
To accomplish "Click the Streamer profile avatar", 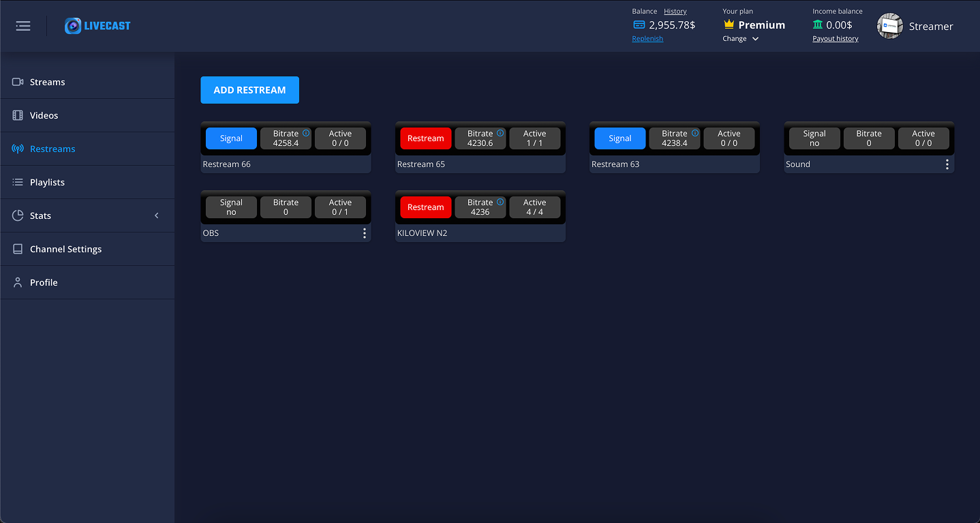I will 889,26.
